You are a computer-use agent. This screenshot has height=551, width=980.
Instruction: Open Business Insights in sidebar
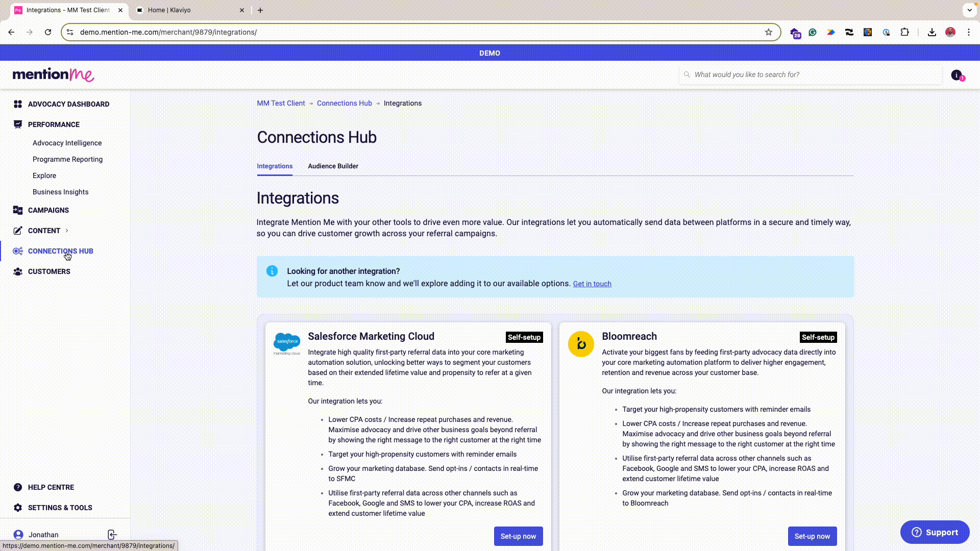(60, 192)
